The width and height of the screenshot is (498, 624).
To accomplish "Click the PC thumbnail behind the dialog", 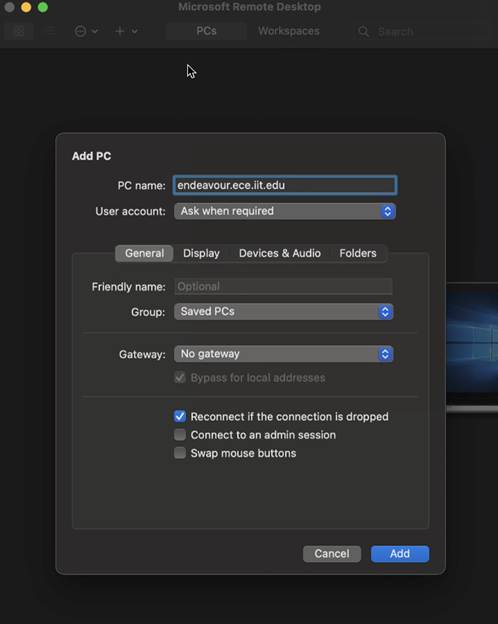I will [472, 346].
